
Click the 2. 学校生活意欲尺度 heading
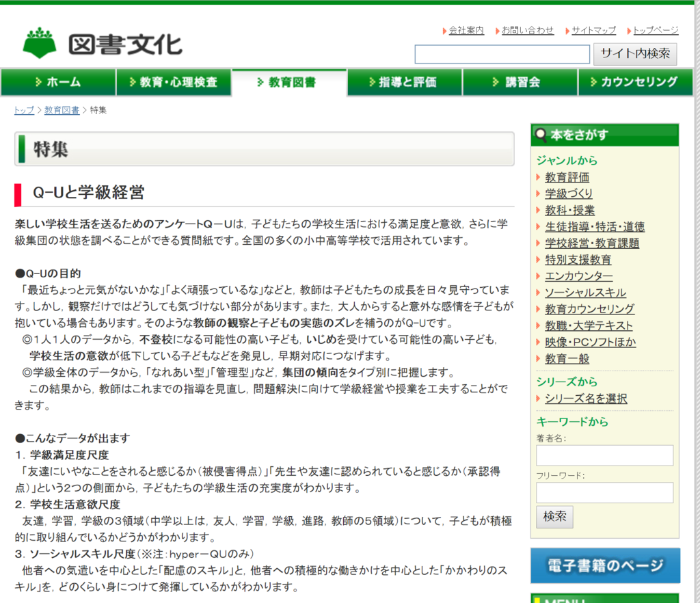68,505
